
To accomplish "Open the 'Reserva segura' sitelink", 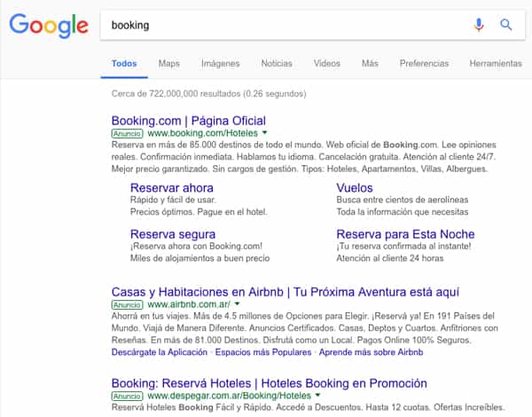I will coord(173,234).
